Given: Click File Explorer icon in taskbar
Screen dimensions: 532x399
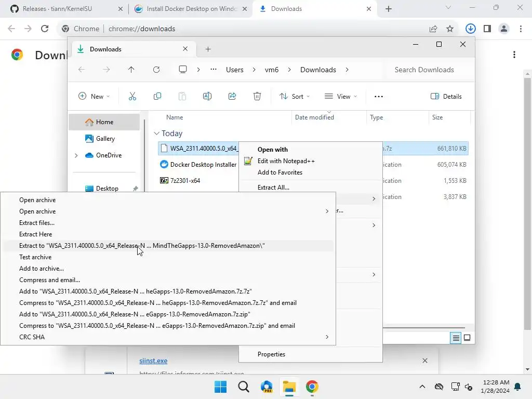Looking at the screenshot, I should pos(289,387).
